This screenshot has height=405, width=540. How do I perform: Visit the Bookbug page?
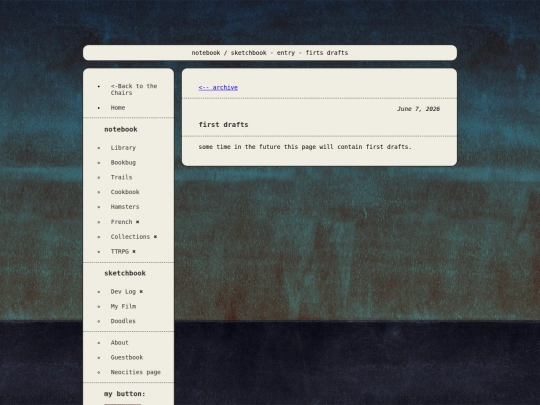click(x=123, y=163)
